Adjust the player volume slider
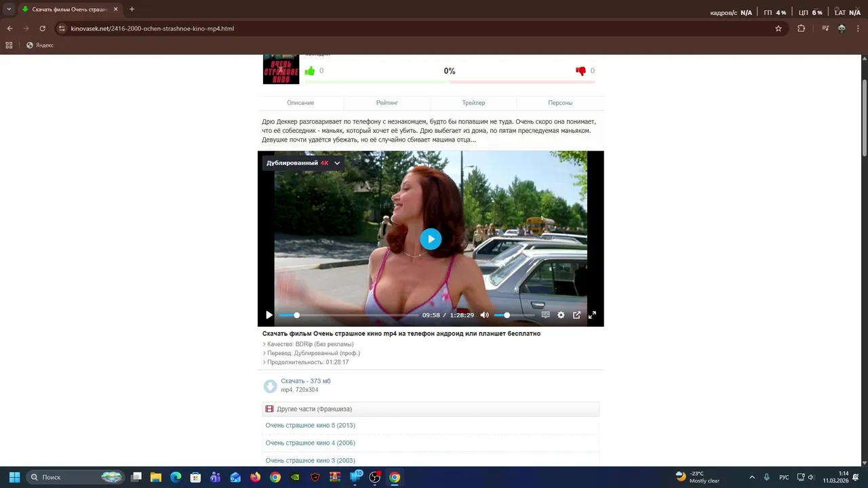868x488 pixels. pyautogui.click(x=514, y=315)
